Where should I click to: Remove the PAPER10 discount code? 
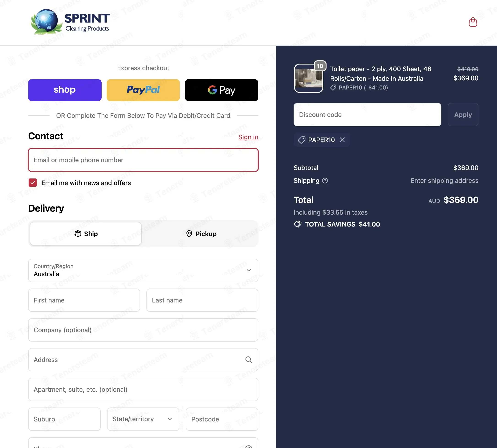(342, 140)
